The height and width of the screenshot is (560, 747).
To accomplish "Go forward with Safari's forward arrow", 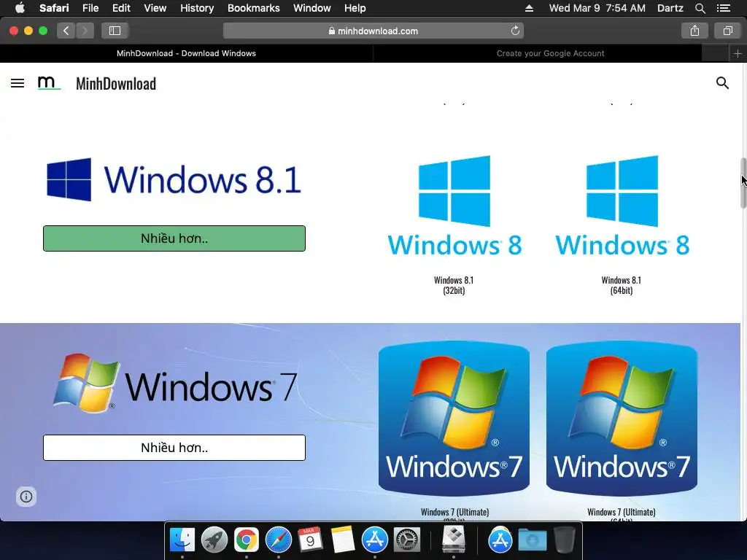I will 85,31.
